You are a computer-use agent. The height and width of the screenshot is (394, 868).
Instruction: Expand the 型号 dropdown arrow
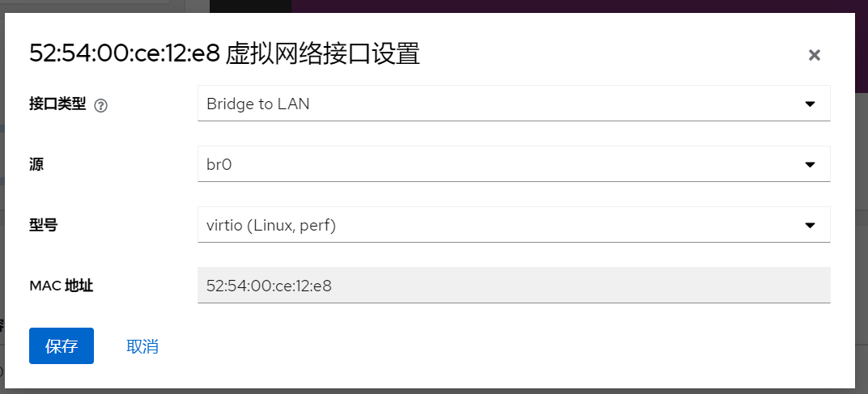tap(809, 225)
